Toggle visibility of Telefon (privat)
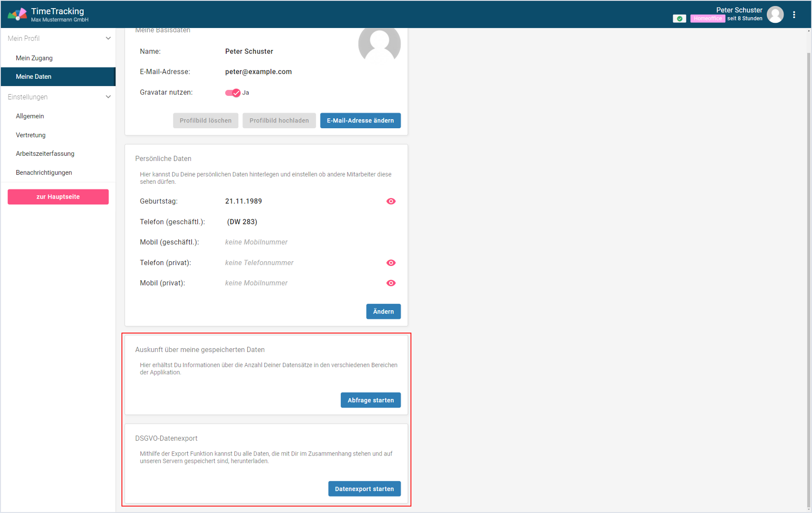The image size is (812, 513). pyautogui.click(x=391, y=263)
